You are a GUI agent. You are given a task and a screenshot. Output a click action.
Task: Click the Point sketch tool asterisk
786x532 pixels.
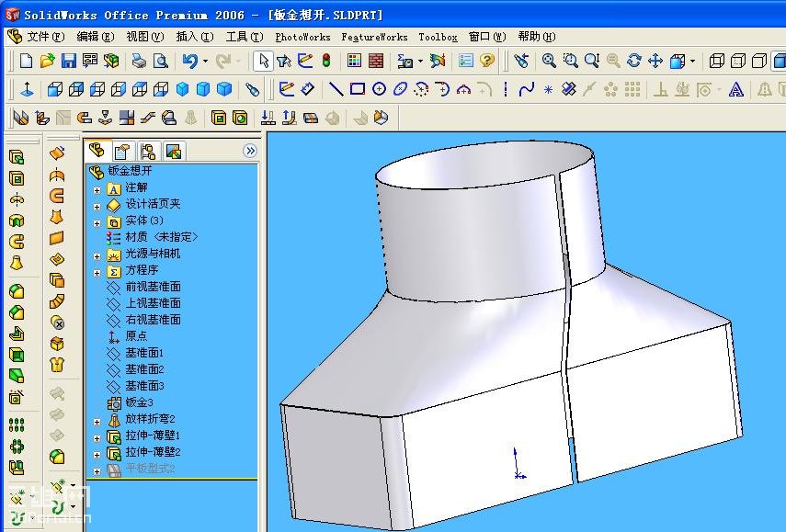pyautogui.click(x=548, y=90)
